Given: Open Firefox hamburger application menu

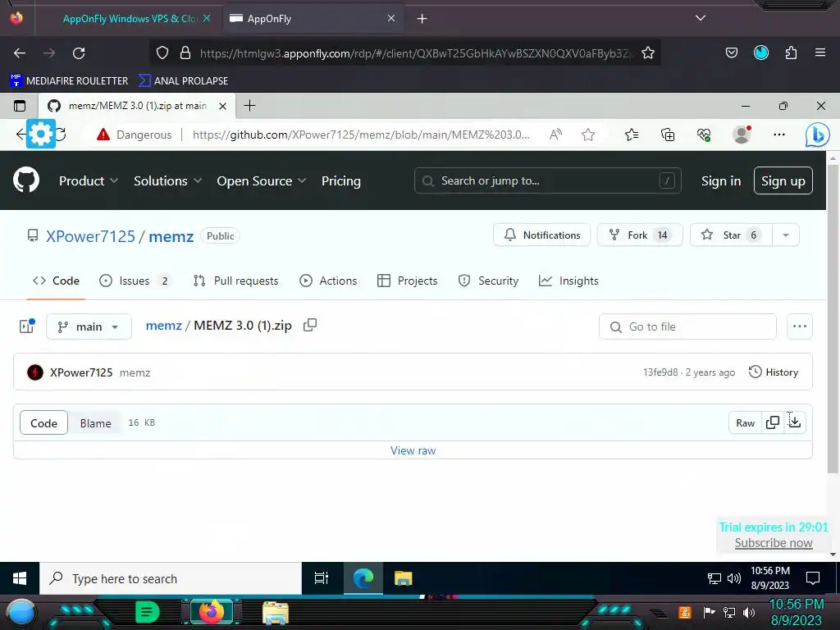Looking at the screenshot, I should 819,52.
